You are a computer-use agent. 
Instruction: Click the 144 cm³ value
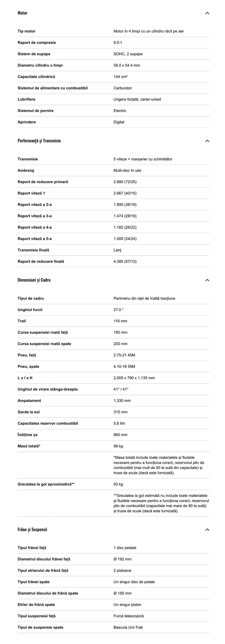(120, 77)
